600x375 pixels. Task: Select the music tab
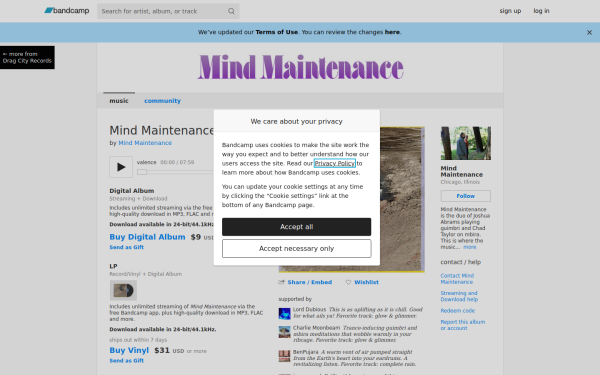click(119, 101)
